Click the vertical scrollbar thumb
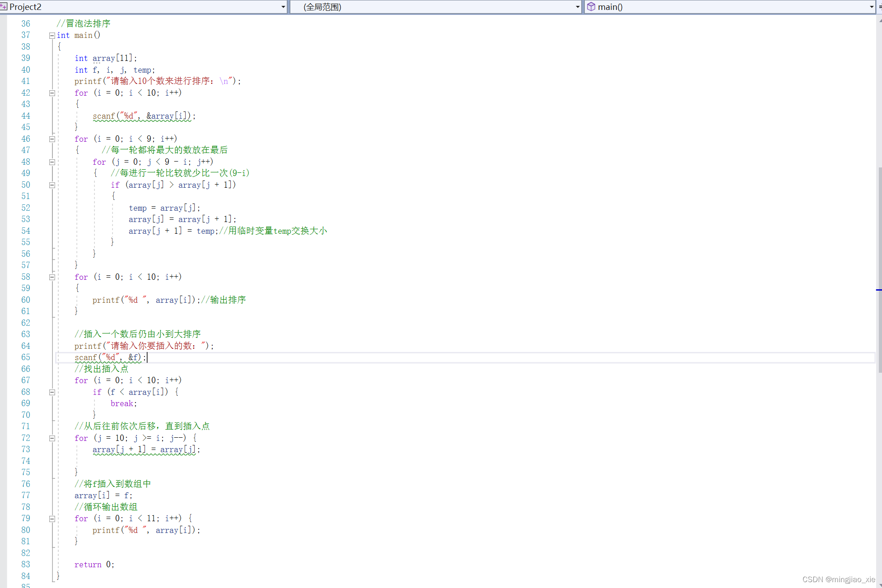The image size is (882, 588). click(879, 271)
